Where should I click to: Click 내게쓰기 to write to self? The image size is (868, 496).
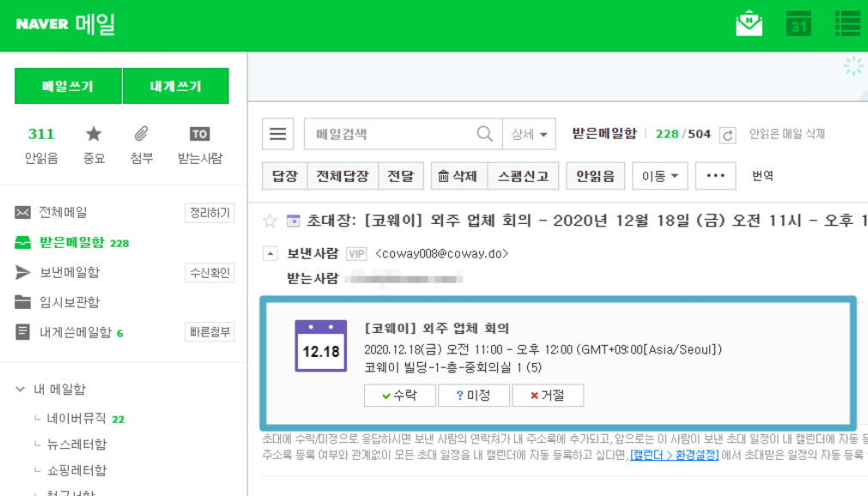[x=175, y=86]
